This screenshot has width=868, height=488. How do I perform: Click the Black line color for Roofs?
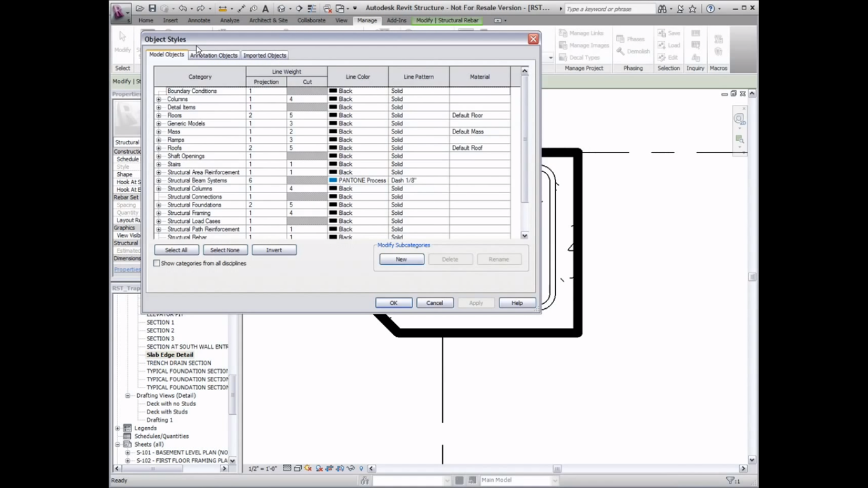358,148
